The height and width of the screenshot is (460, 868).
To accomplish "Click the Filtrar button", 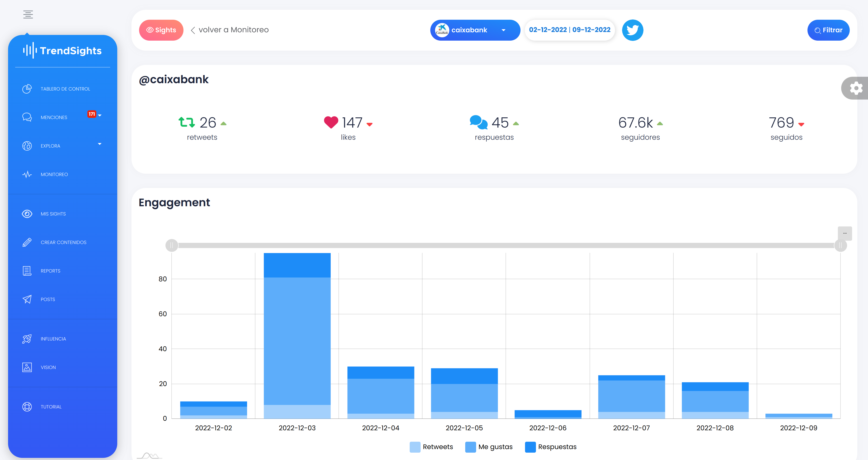I will tap(828, 30).
